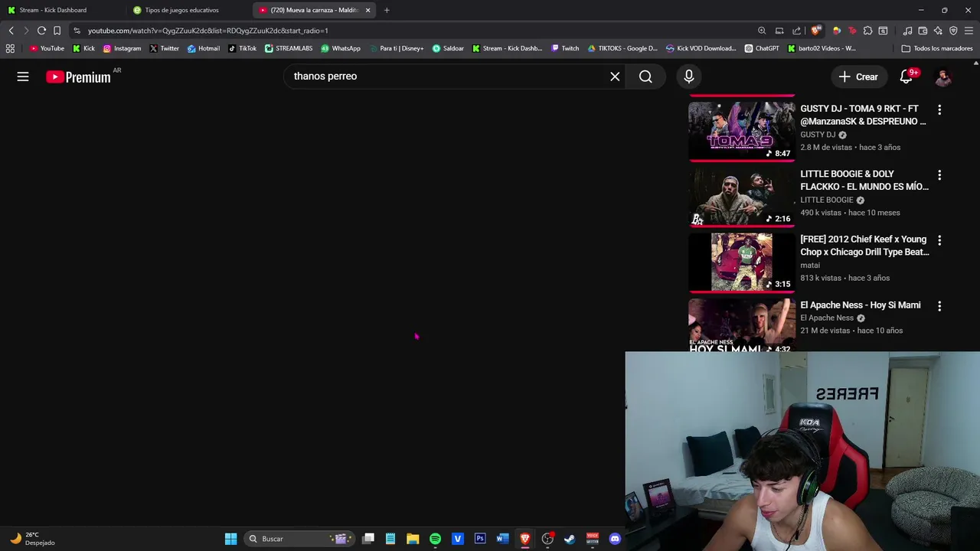Open the Windows Start menu
Image resolution: width=980 pixels, height=551 pixels.
230,539
